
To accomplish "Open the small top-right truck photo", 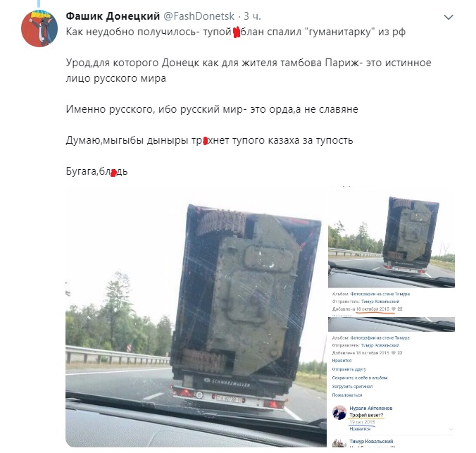I will click(x=392, y=239).
